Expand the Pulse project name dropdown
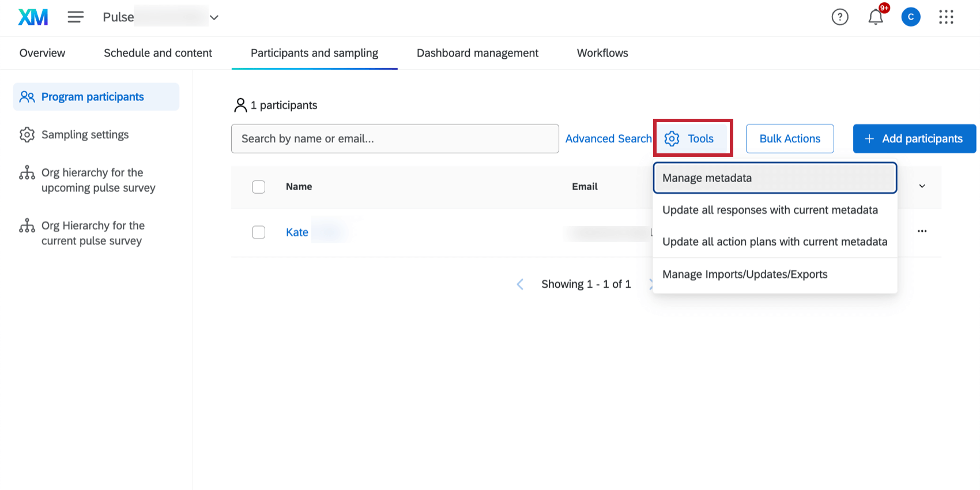The width and height of the screenshot is (980, 490). tap(214, 17)
